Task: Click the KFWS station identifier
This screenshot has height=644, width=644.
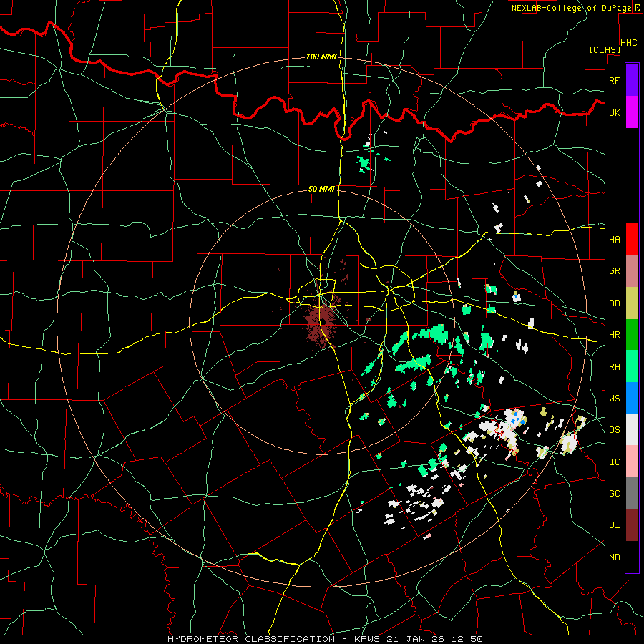Action: 366,639
